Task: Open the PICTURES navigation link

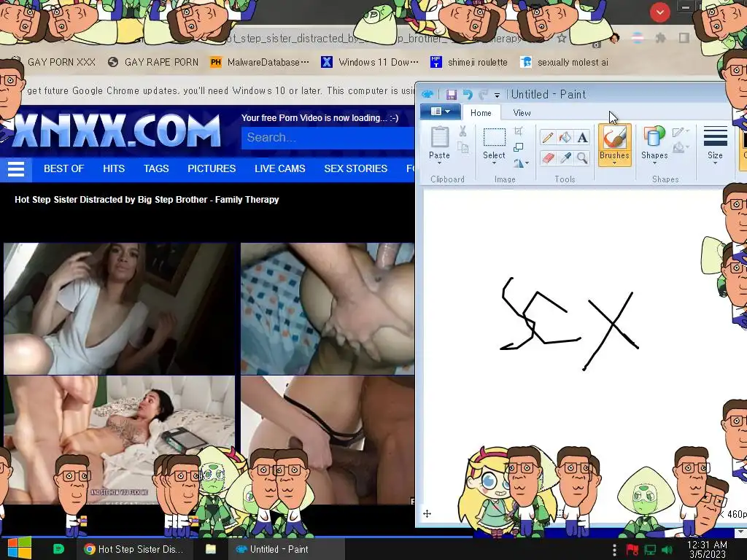Action: 212,168
